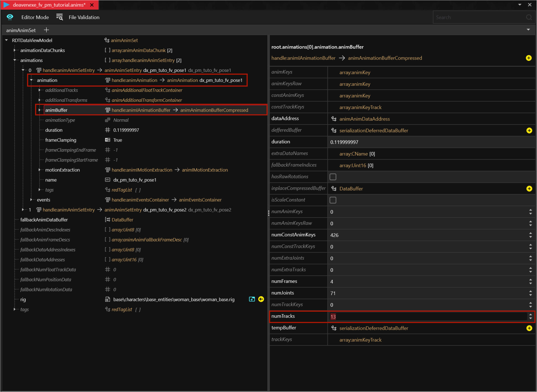Click yellow plus icon on tempBuffer row
The width and height of the screenshot is (537, 392).
[x=529, y=328]
